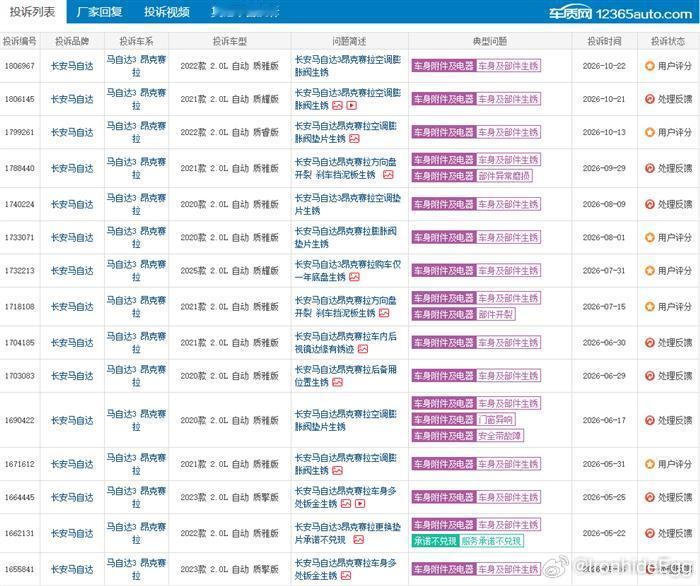Click the orange 用户评分 status icon for 1806967
Image resolution: width=700 pixels, height=586 pixels.
(x=650, y=66)
